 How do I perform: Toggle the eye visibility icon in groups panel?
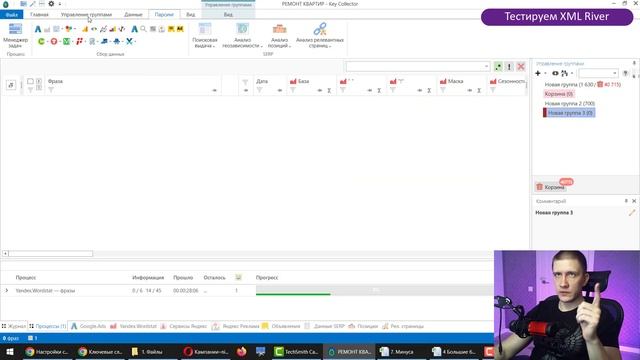coord(555,73)
